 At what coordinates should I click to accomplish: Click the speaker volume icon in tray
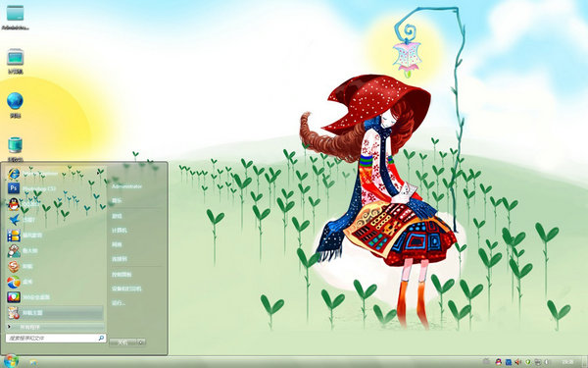[517, 362]
